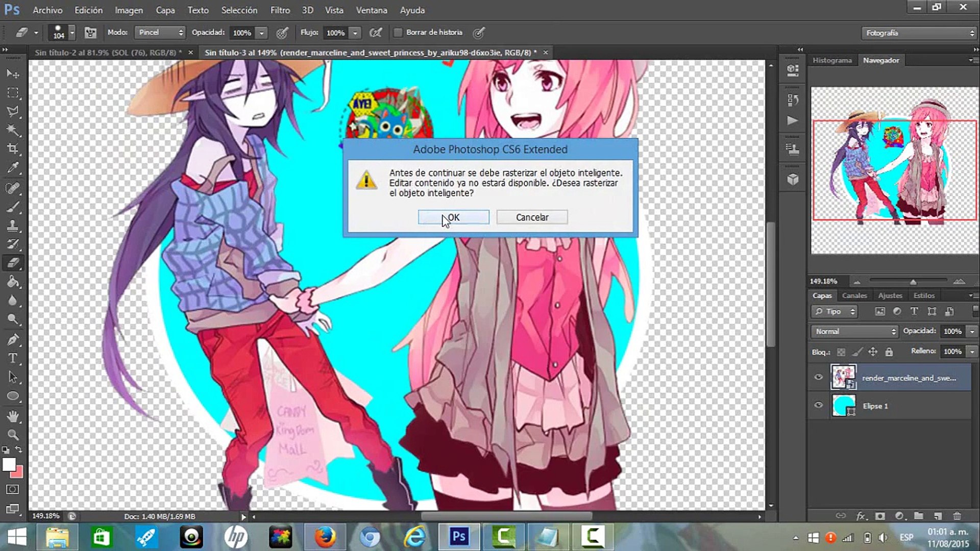Open the Normal blending mode dropdown
Image resolution: width=980 pixels, height=551 pixels.
coord(854,331)
